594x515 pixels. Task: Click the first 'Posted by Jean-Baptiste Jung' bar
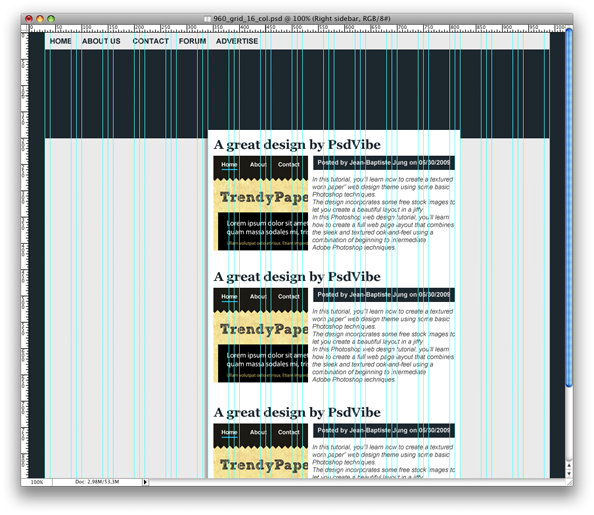[384, 163]
